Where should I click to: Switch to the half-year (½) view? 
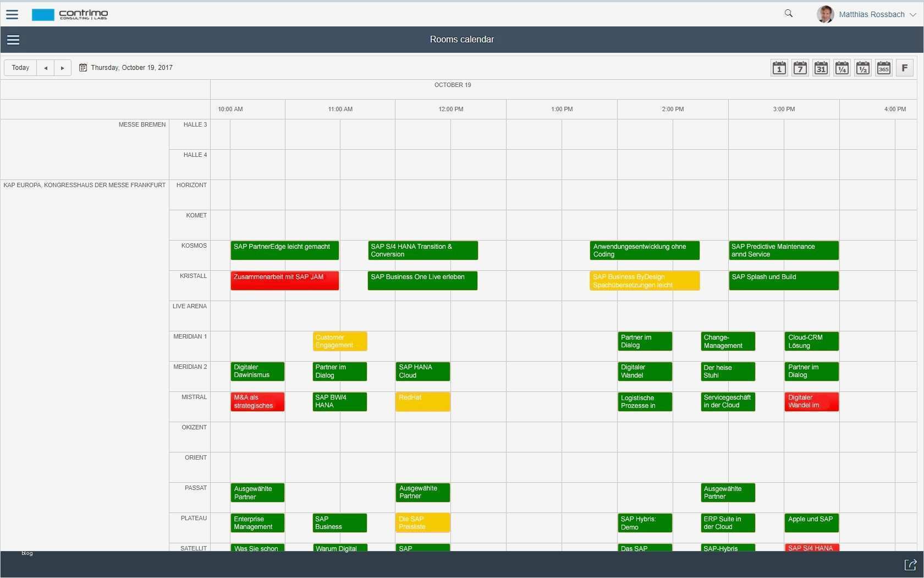863,68
